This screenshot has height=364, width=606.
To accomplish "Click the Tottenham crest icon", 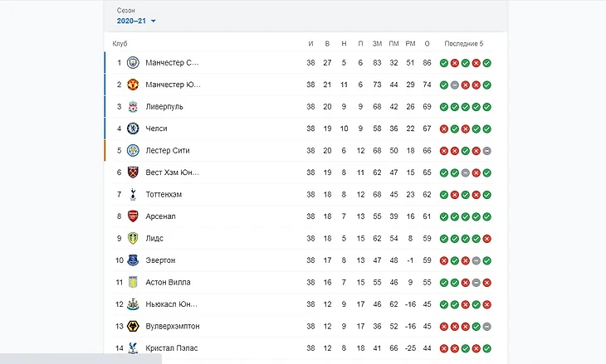I will [x=133, y=194].
